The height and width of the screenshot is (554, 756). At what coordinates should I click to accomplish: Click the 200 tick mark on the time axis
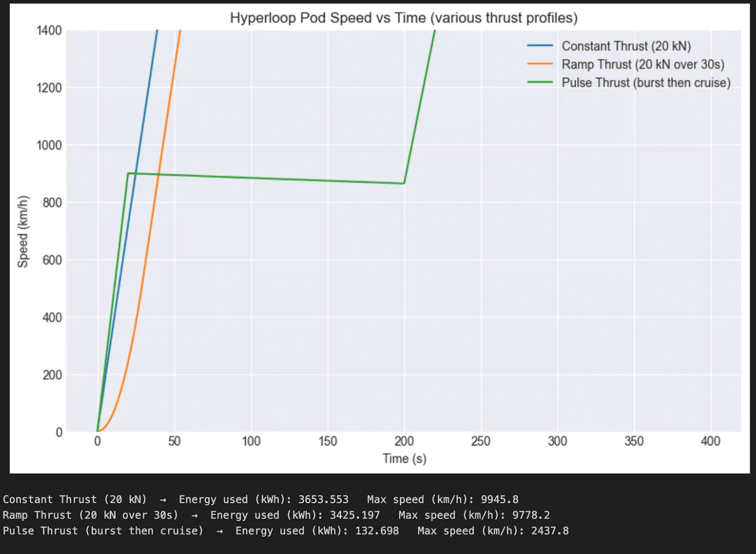pyautogui.click(x=405, y=441)
